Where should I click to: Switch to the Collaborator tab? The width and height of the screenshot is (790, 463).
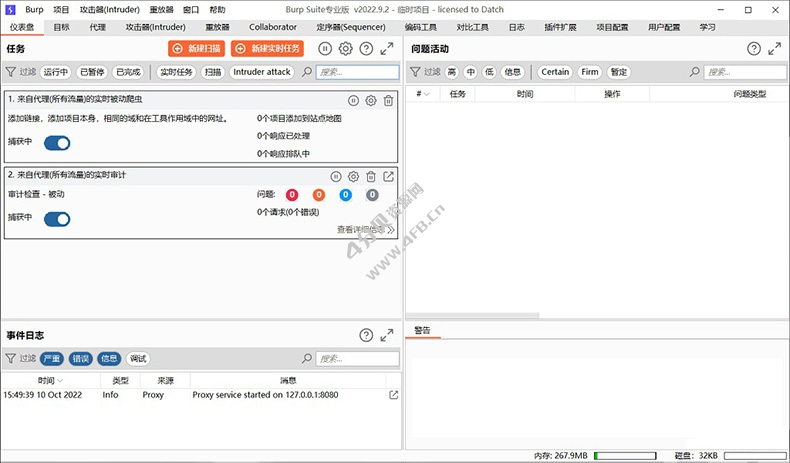tap(273, 27)
